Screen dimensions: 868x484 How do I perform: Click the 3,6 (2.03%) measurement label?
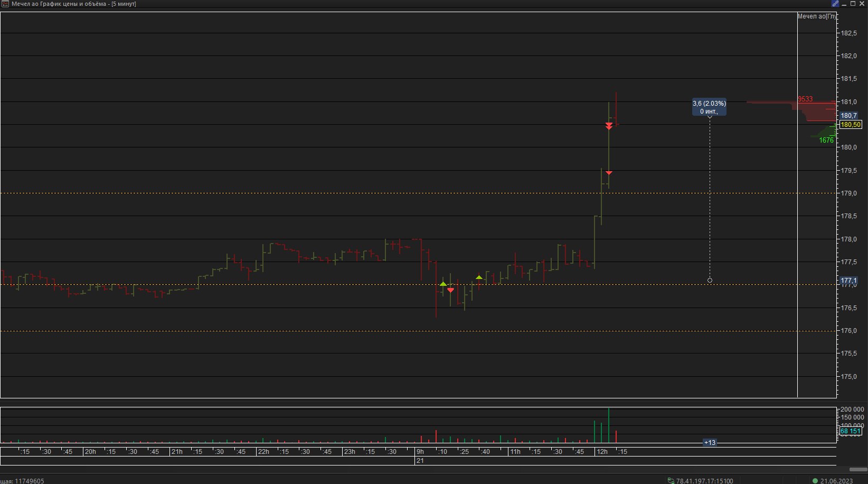click(709, 107)
